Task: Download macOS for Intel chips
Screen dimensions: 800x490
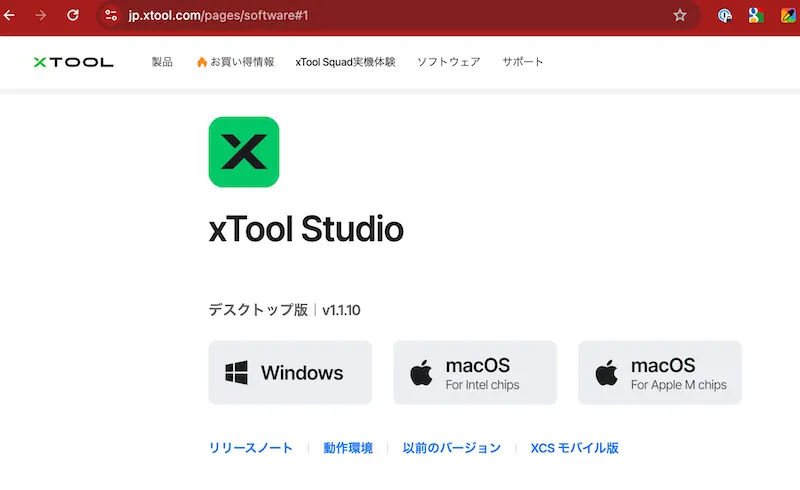Action: [x=475, y=373]
